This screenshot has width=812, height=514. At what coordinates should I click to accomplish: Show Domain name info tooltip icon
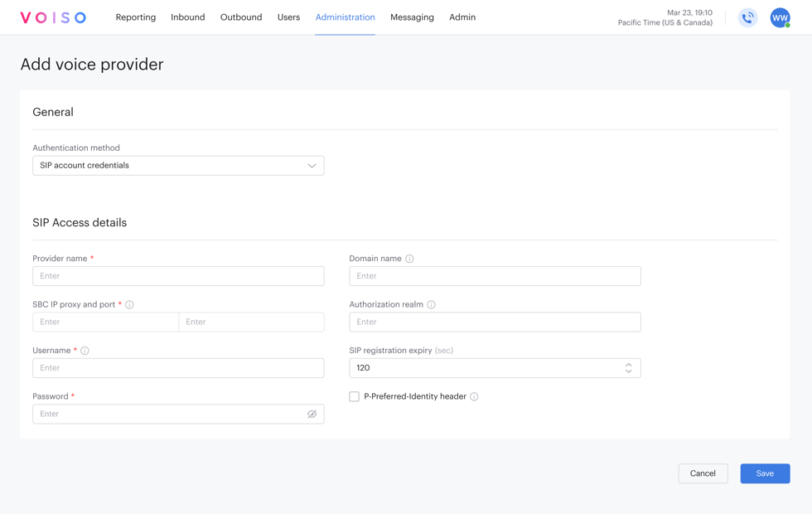(409, 259)
